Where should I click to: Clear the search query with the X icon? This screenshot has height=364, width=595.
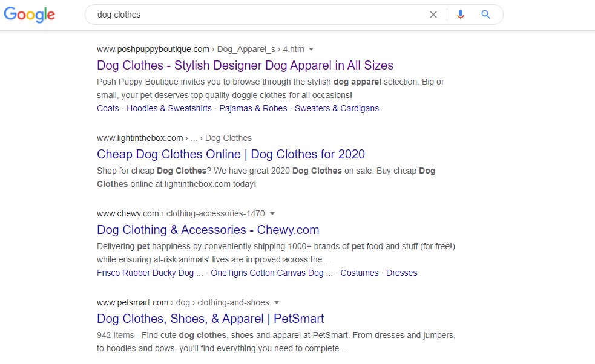click(433, 15)
